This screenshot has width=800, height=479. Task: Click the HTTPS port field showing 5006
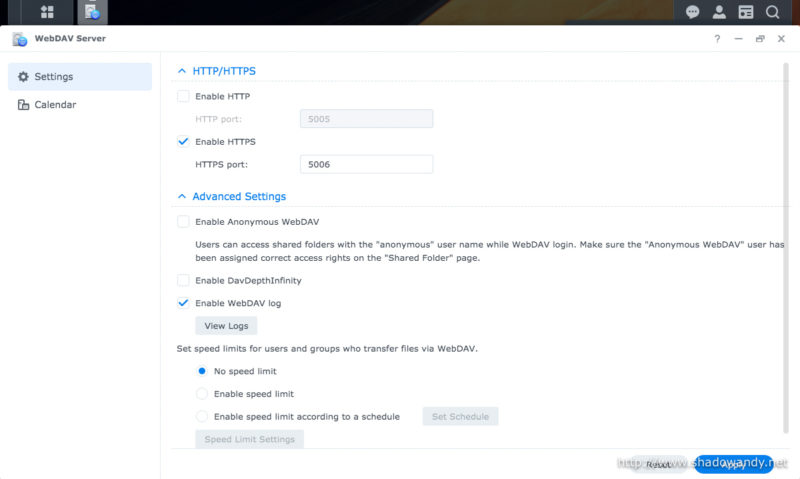coord(366,164)
